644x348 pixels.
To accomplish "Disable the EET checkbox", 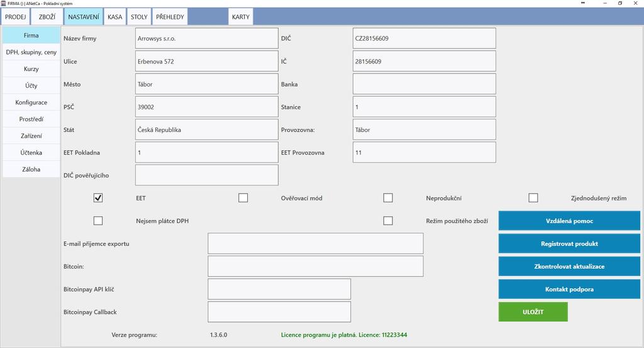I will (97, 198).
